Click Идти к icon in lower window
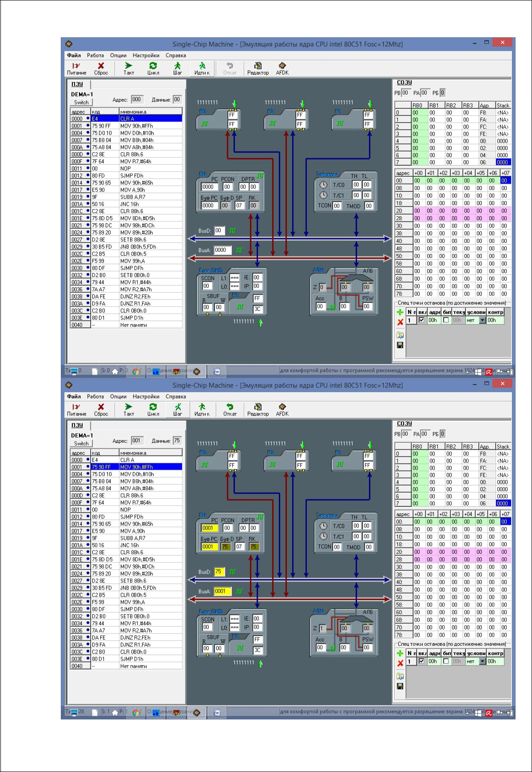This screenshot has width=532, height=772. pyautogui.click(x=202, y=407)
